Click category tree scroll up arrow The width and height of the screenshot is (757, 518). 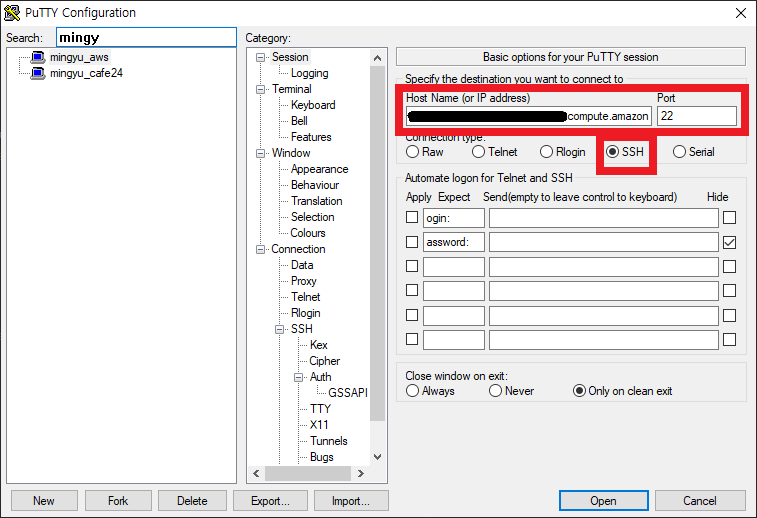click(x=378, y=58)
